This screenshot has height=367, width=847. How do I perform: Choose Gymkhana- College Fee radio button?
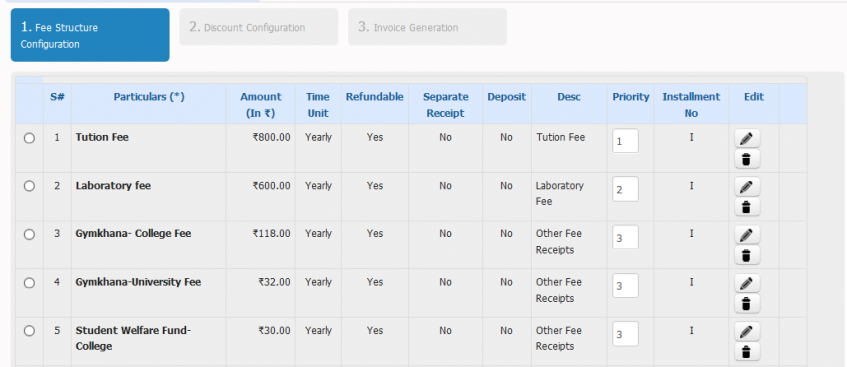[29, 234]
